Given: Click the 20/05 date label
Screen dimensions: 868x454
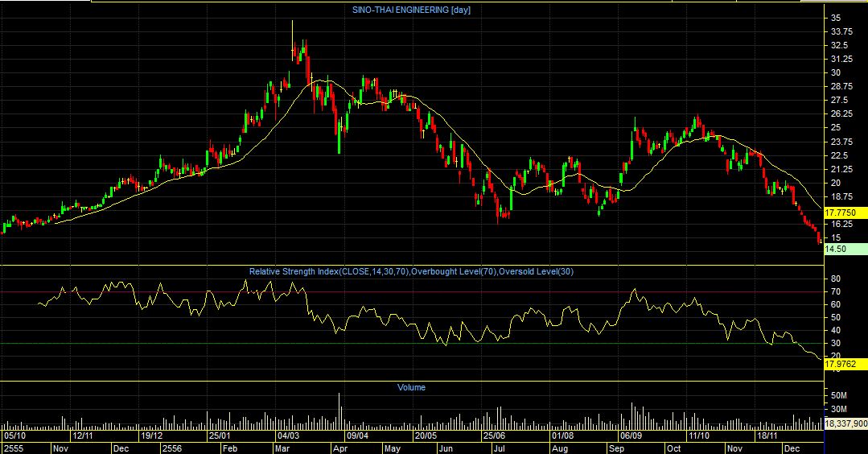Looking at the screenshot, I should click(426, 436).
